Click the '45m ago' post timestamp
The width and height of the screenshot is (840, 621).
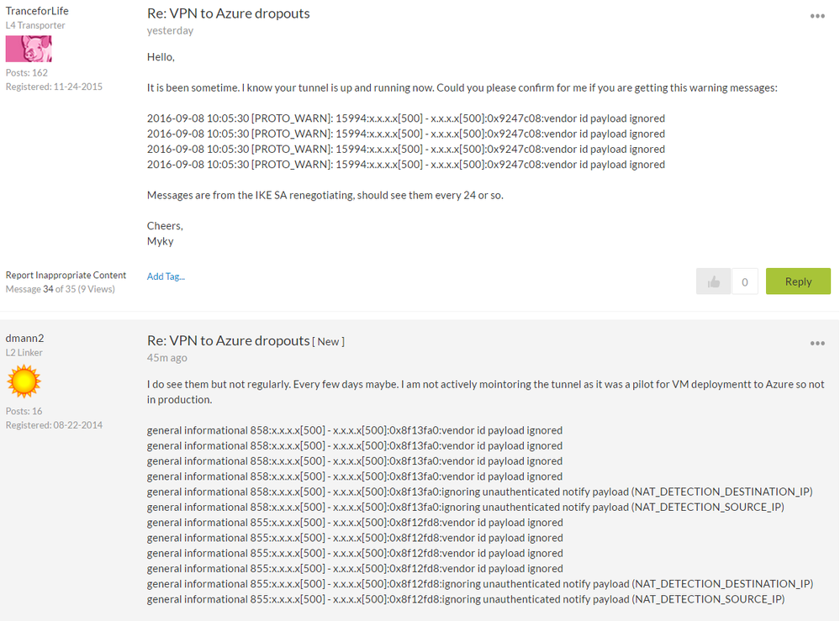(x=166, y=358)
